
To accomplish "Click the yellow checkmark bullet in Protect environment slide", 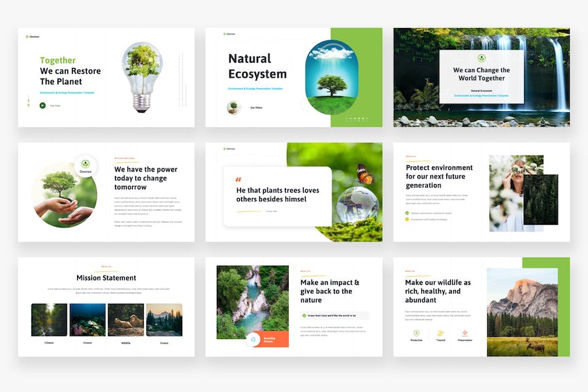I will [408, 220].
